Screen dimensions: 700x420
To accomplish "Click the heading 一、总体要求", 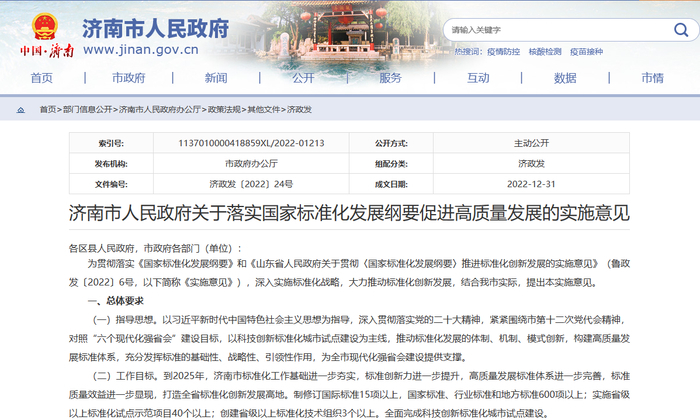I will click(x=116, y=301).
